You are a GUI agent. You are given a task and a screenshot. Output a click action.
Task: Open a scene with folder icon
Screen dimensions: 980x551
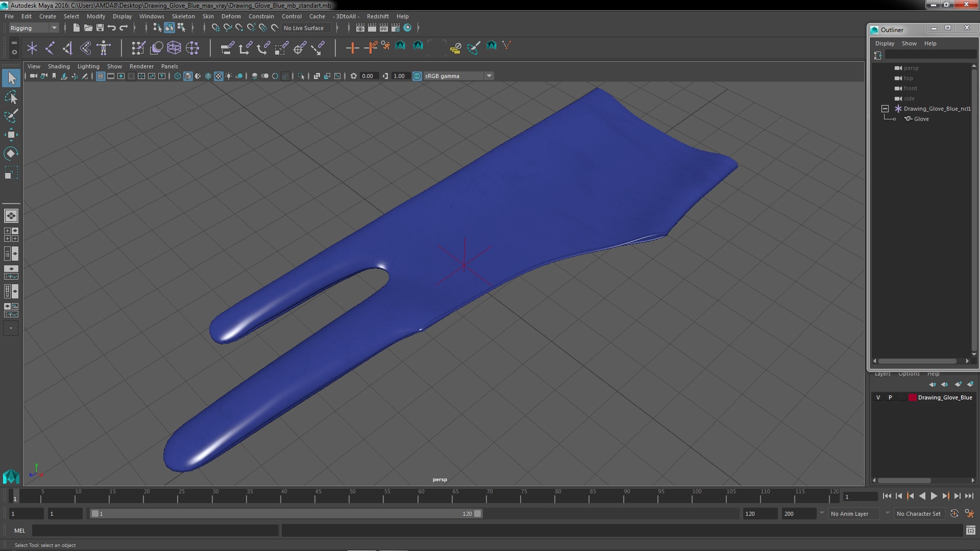coord(88,28)
